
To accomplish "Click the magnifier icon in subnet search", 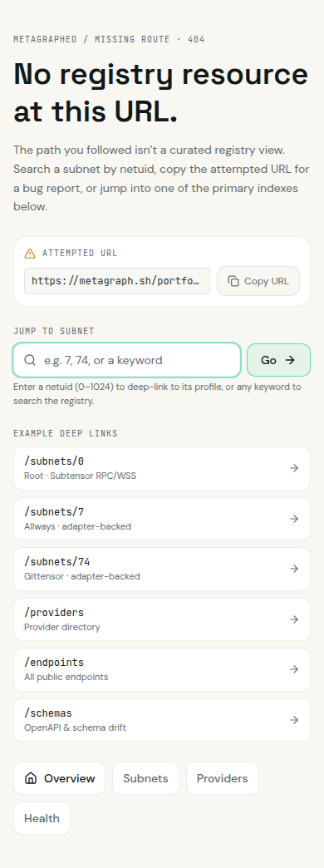I will pyautogui.click(x=31, y=360).
